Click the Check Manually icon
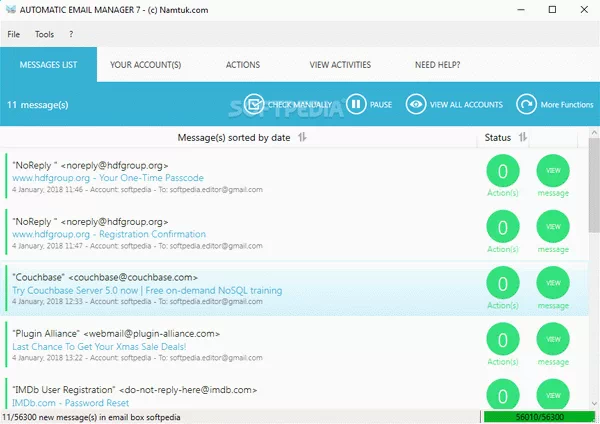The image size is (600, 424). coord(254,104)
